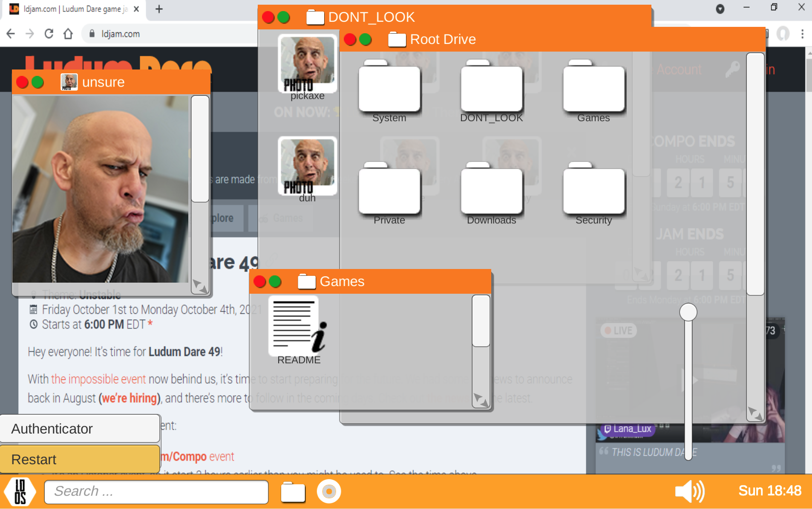Click the clock showing Sun 18:48
812x509 pixels.
click(x=770, y=491)
